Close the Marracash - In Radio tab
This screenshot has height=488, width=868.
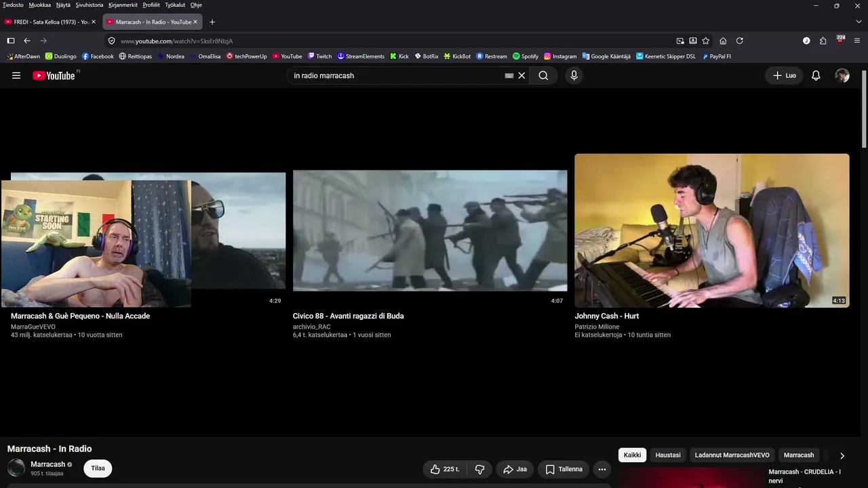(x=195, y=22)
